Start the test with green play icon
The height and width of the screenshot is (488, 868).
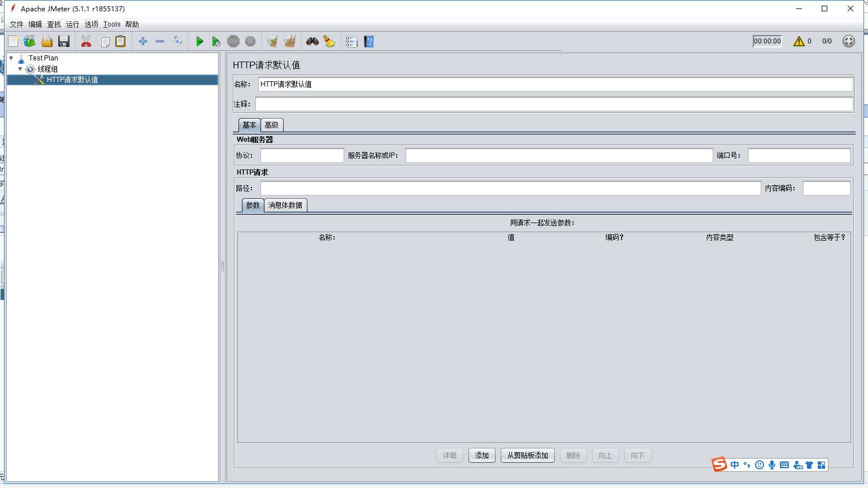pyautogui.click(x=199, y=41)
